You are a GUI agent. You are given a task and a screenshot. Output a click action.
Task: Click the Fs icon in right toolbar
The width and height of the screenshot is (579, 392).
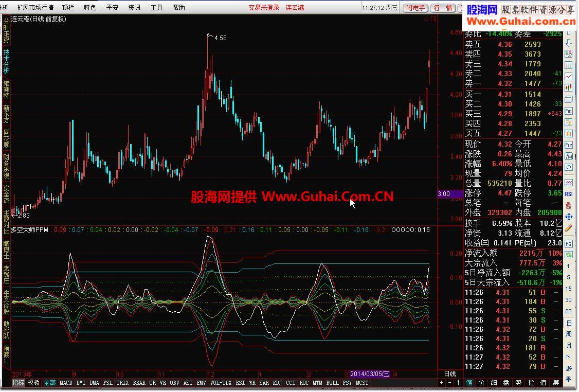tap(569, 243)
